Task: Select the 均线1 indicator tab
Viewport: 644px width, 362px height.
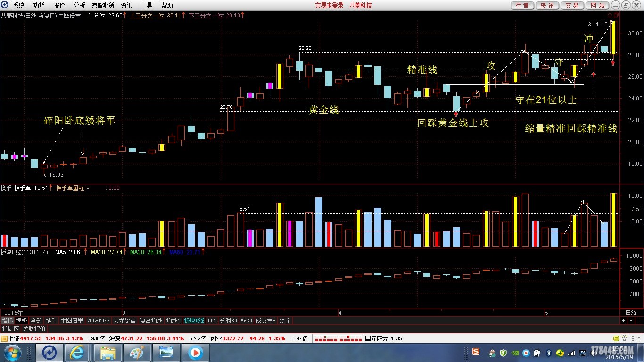Action: pyautogui.click(x=173, y=321)
